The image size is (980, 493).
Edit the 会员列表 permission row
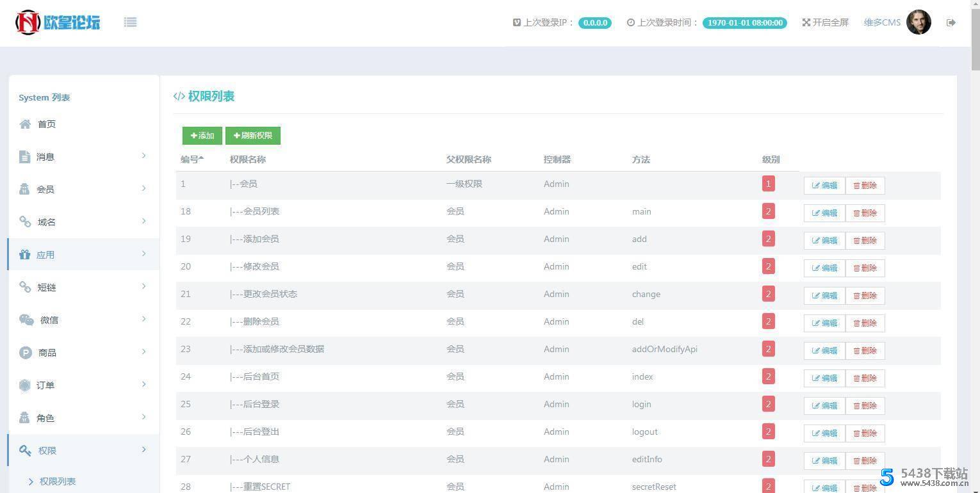click(824, 213)
